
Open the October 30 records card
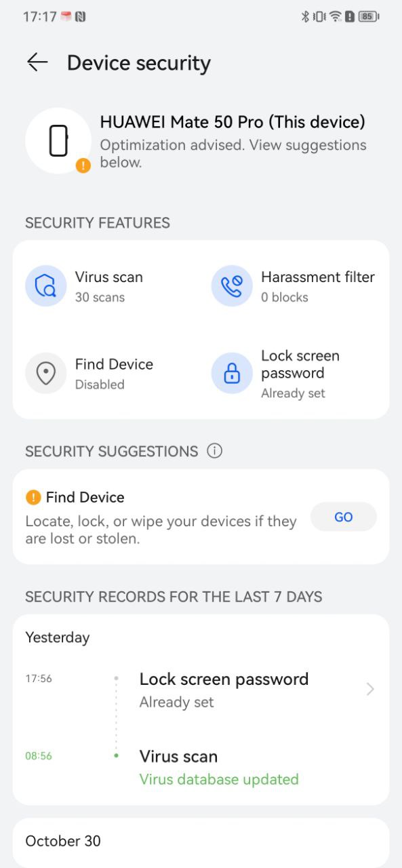point(201,842)
